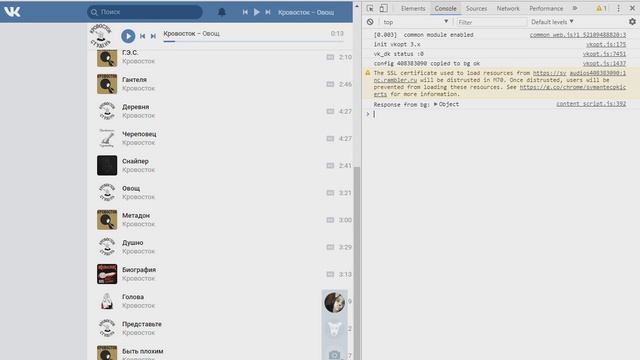This screenshot has width=640, height=360.
Task: Show lyrics icon for Гантеля
Action: point(330,84)
